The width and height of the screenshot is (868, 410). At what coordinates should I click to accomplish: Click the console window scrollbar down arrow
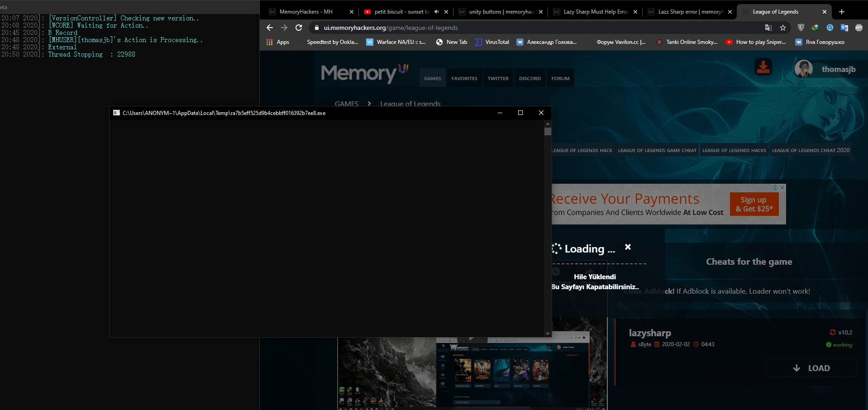click(x=548, y=333)
